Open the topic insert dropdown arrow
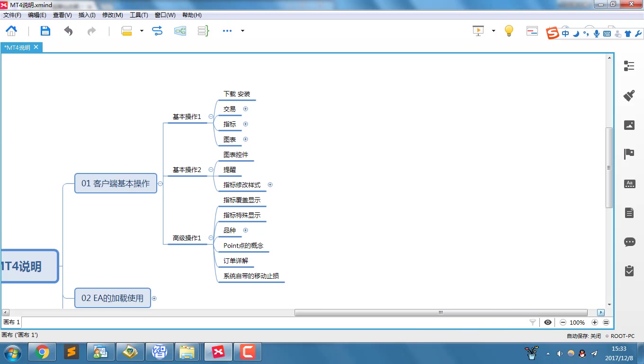The image size is (644, 364). (x=142, y=31)
